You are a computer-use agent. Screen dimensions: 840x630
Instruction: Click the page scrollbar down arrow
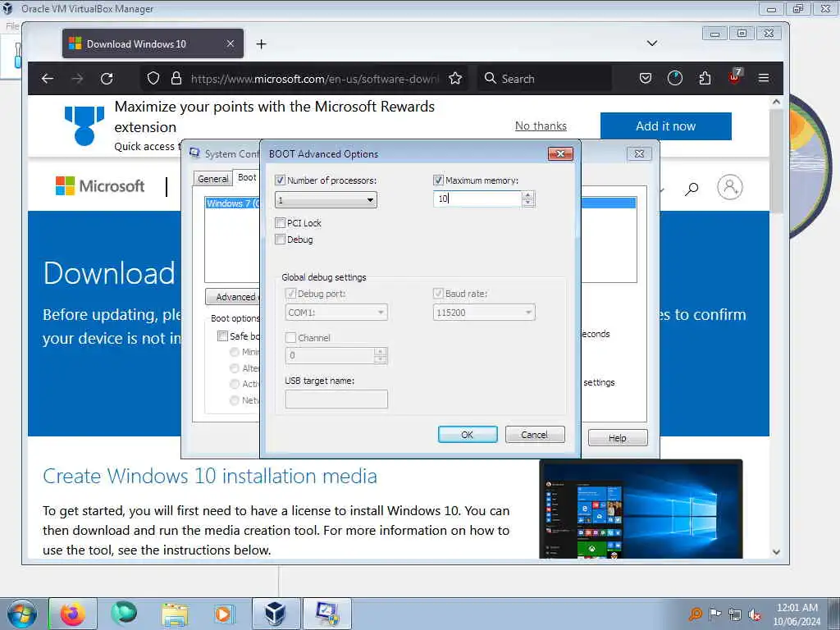776,552
